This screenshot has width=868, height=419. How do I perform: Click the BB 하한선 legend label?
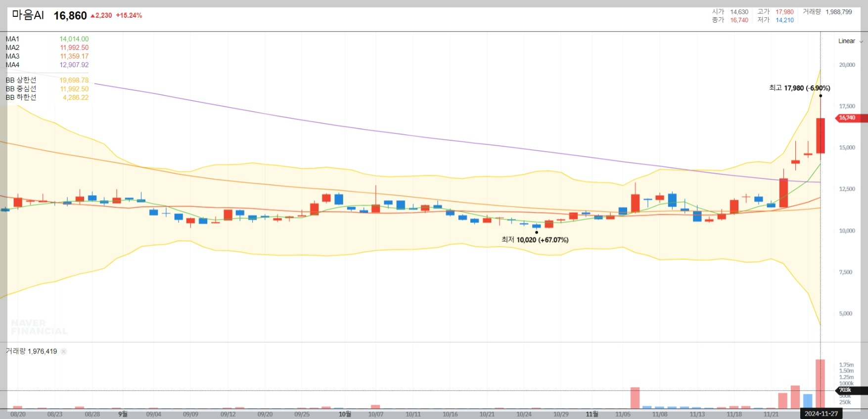pos(21,97)
